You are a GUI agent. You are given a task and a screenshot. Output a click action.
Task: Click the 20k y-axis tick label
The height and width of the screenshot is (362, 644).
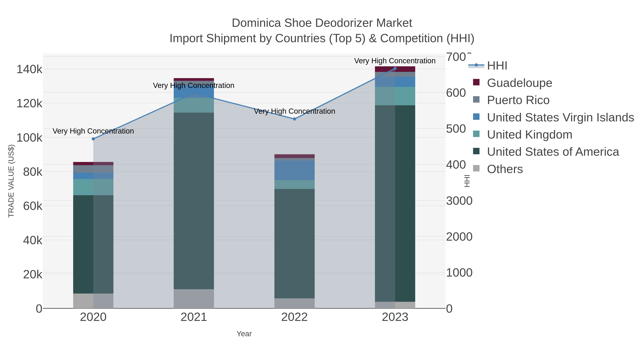(33, 275)
